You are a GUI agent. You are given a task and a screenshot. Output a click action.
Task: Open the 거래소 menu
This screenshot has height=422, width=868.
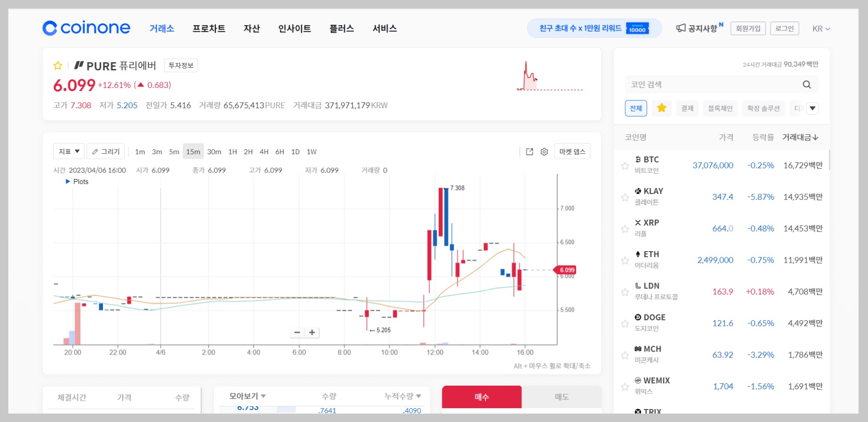click(162, 29)
